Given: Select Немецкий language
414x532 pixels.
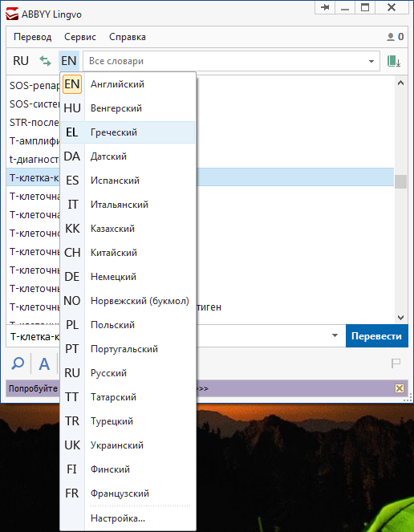Looking at the screenshot, I should point(128,277).
